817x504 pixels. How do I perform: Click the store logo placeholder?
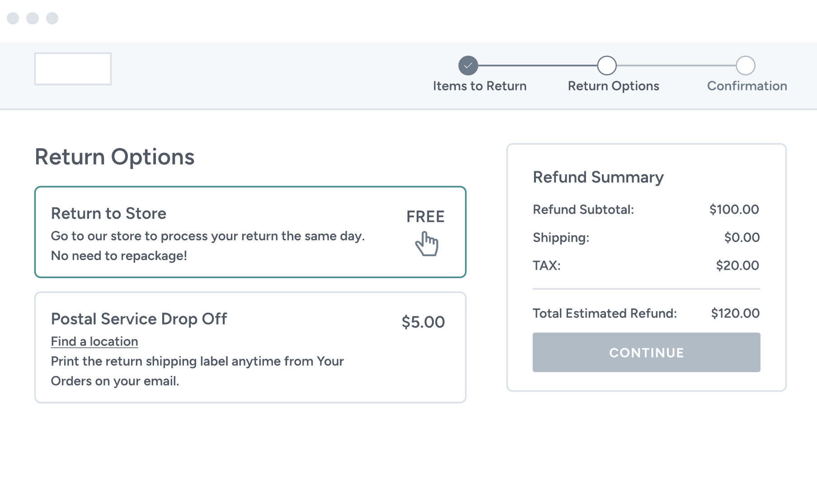(73, 68)
